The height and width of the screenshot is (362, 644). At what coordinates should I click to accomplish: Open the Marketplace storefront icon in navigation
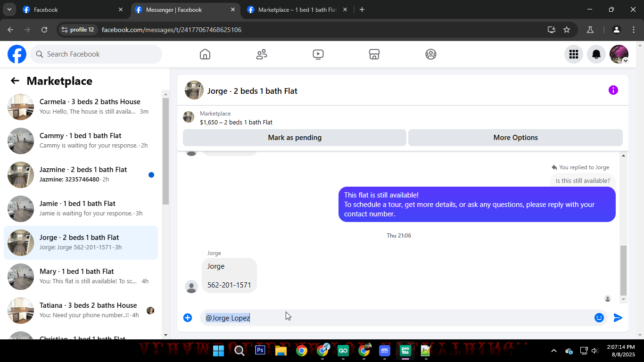[x=374, y=54]
